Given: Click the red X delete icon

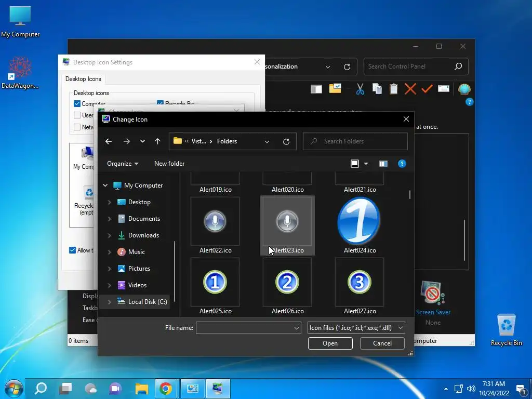Looking at the screenshot, I should tap(410, 89).
